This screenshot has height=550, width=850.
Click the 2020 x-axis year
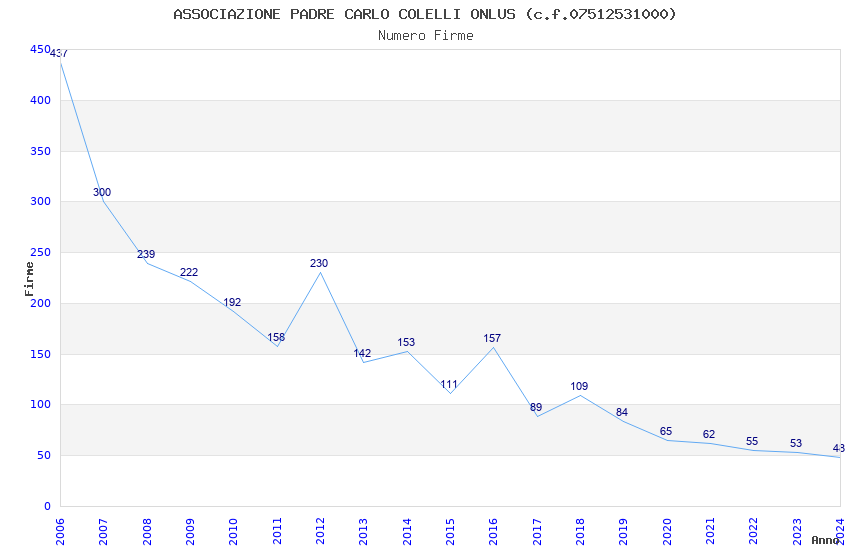pos(667,532)
